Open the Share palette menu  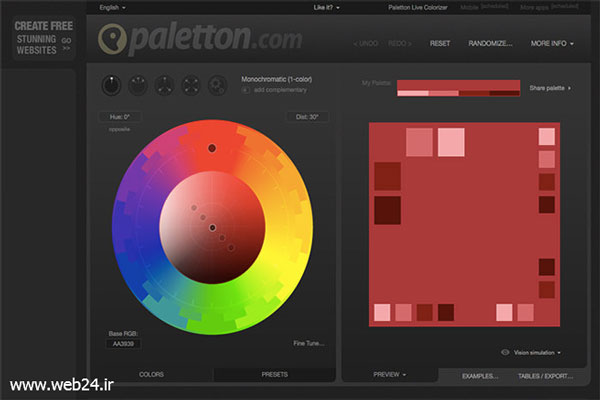tap(550, 88)
